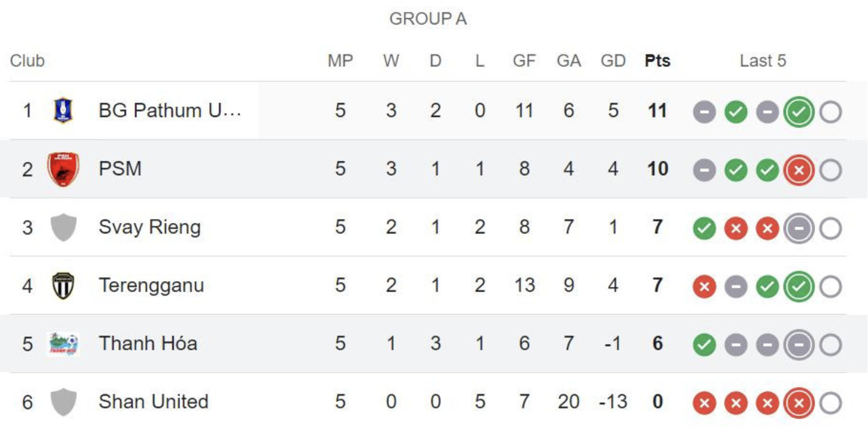Viewport: 868px width, 433px height.
Task: Select BG Pathum's highlighted green win icon
Action: (x=799, y=112)
